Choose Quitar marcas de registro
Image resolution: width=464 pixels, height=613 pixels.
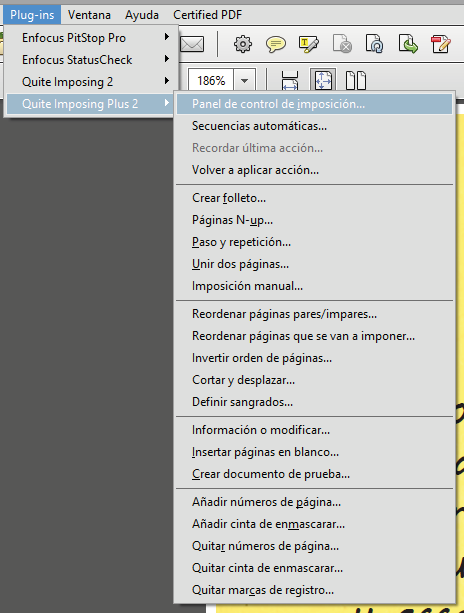pos(314,590)
